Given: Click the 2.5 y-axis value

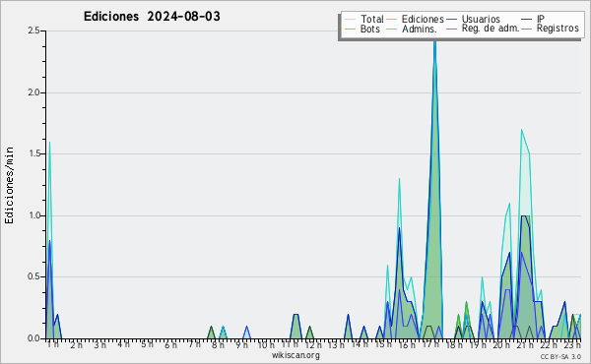Looking at the screenshot, I should [x=33, y=30].
